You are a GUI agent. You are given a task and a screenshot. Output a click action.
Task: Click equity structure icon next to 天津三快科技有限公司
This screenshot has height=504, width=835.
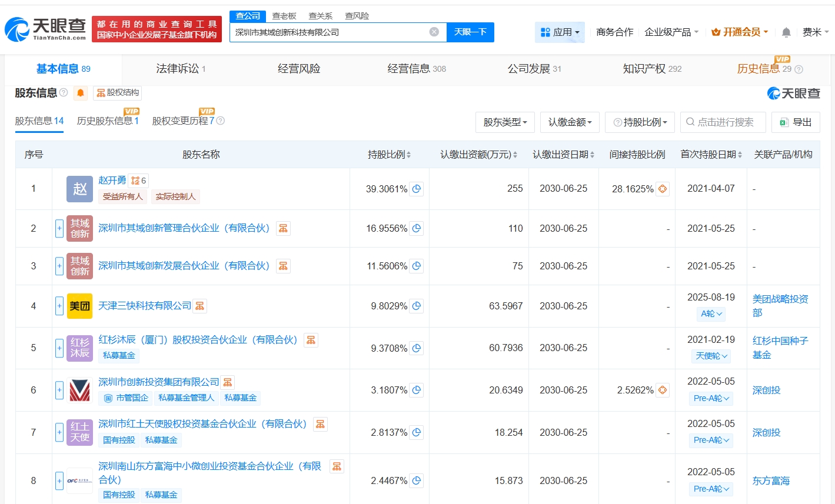200,306
